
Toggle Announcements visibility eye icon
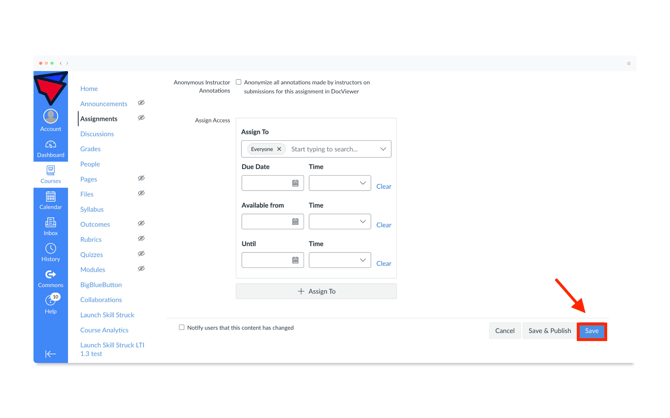pos(141,103)
